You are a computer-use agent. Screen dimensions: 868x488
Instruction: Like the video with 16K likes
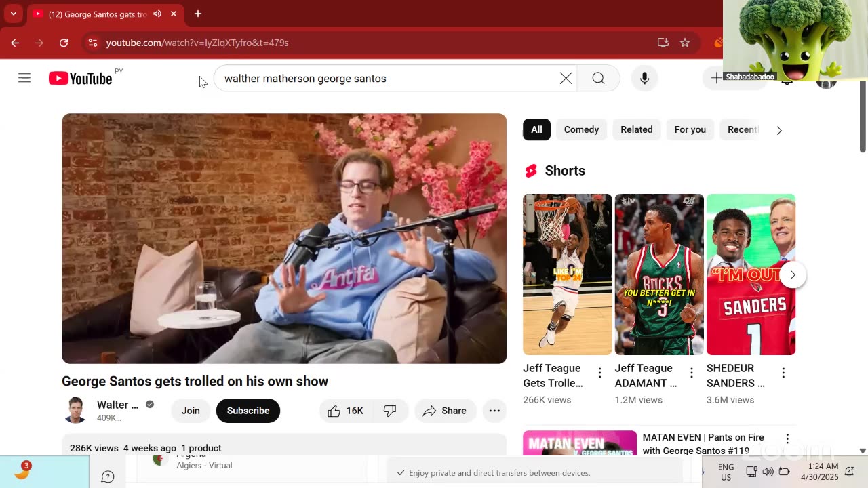coord(346,411)
